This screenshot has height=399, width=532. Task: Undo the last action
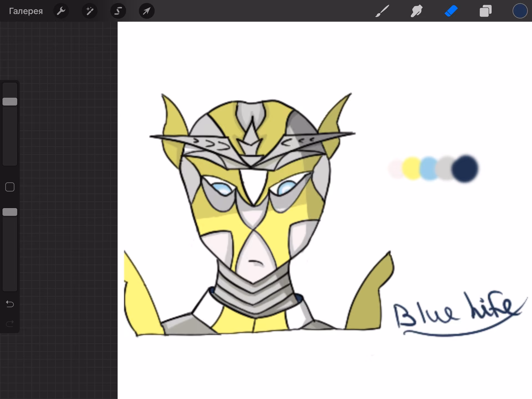point(10,304)
